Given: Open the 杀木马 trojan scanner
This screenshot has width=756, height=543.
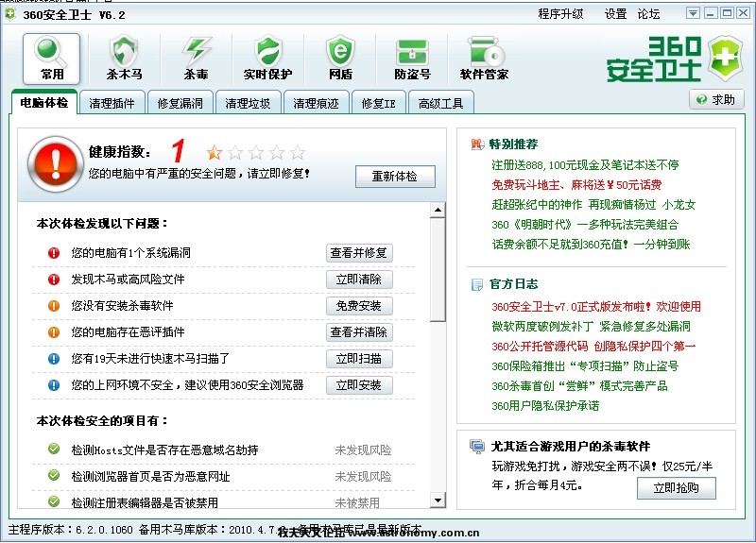Looking at the screenshot, I should coord(124,58).
